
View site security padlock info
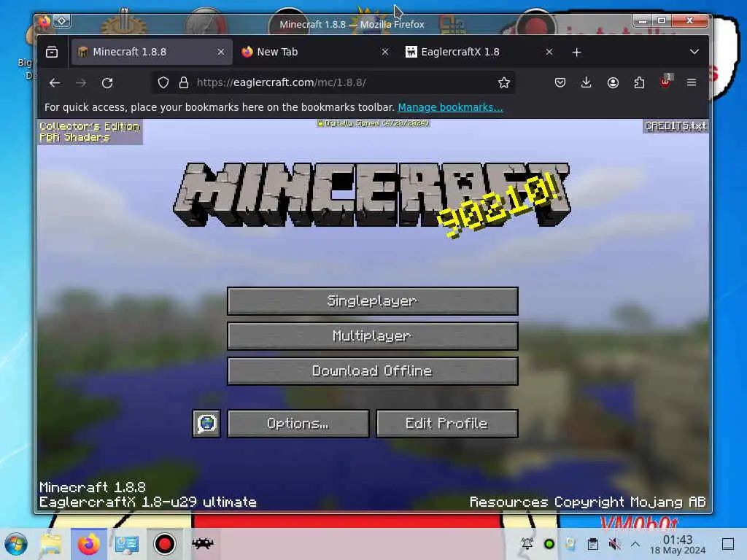(183, 83)
